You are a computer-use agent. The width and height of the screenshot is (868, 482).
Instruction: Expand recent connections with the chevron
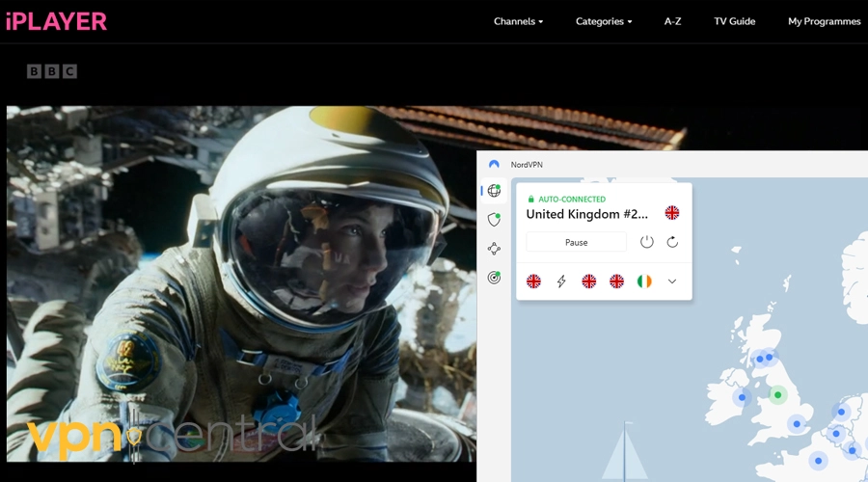[672, 281]
